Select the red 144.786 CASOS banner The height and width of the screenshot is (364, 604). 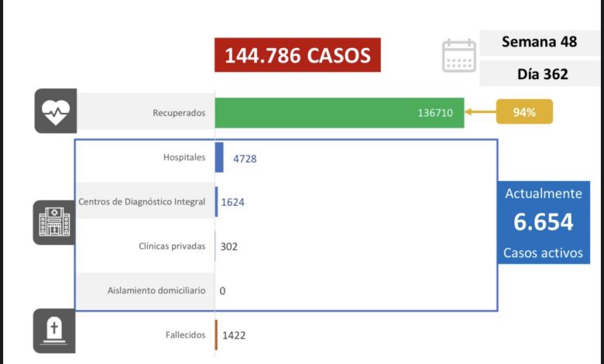click(x=297, y=55)
